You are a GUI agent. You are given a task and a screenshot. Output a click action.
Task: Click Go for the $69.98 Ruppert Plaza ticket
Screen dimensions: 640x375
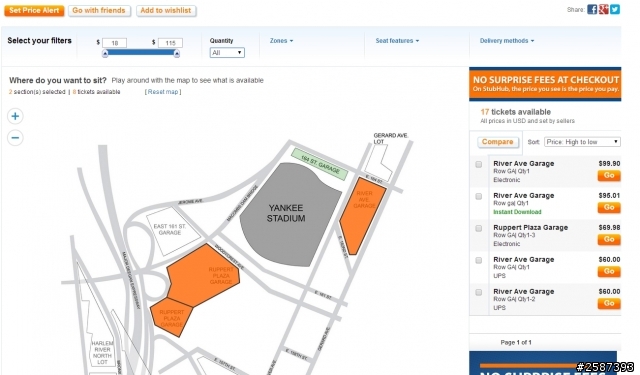(x=609, y=240)
